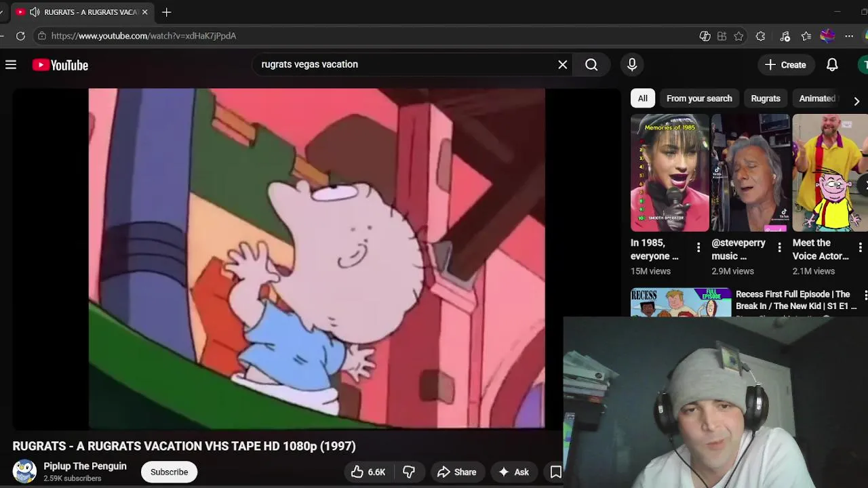
Task: Click the 2.59K subscribers text
Action: click(x=73, y=479)
